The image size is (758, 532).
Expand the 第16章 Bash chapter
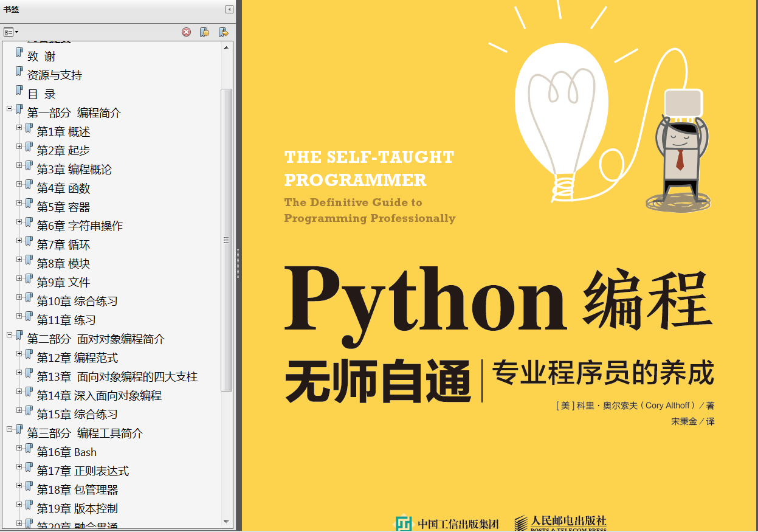tap(19, 448)
